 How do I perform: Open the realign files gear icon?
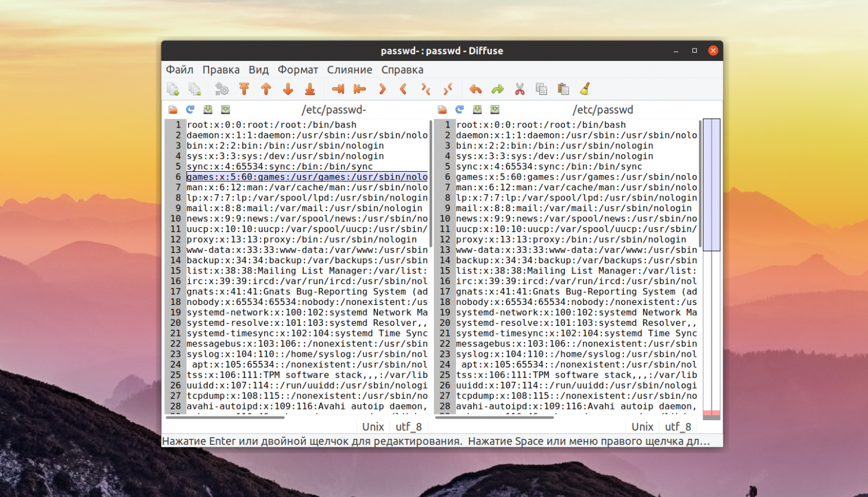(222, 89)
